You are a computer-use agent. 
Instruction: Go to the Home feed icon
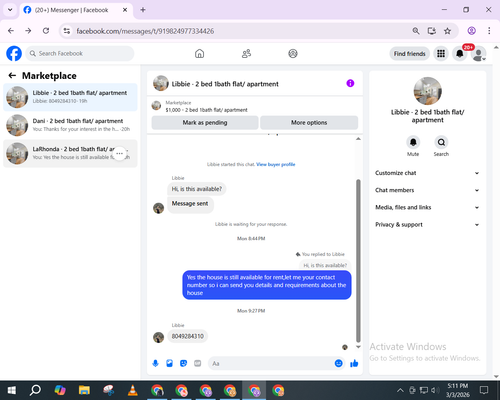[199, 53]
